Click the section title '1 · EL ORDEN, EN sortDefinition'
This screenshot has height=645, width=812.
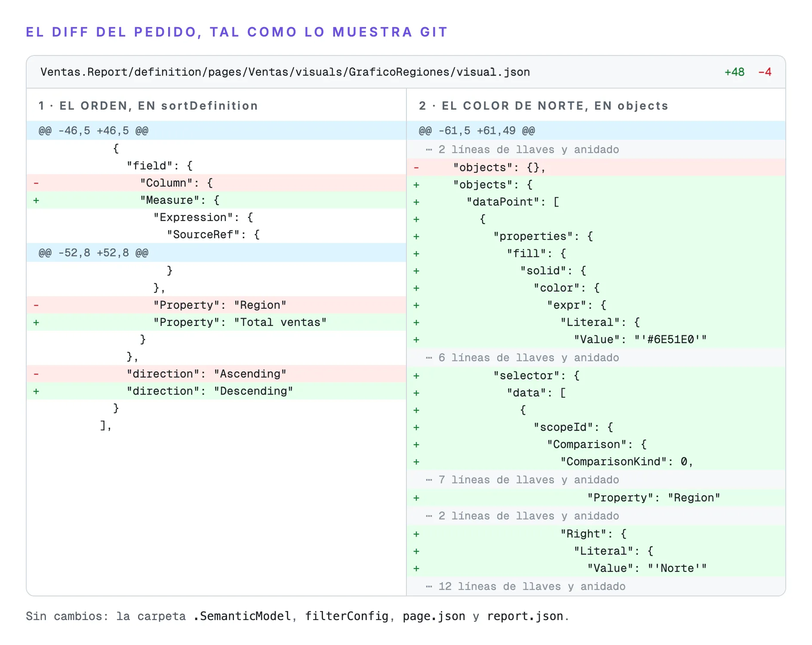pos(148,106)
